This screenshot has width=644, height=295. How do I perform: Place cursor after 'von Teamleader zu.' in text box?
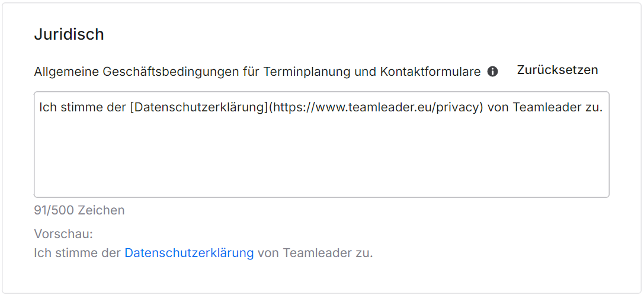coord(603,108)
